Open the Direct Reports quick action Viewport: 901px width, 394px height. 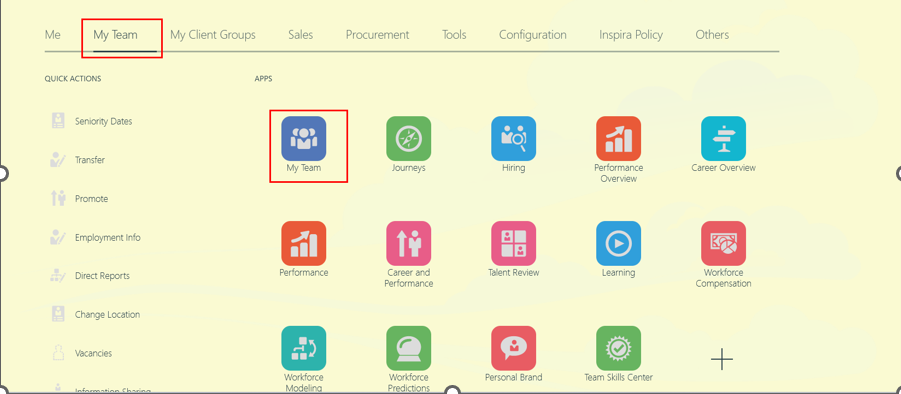(x=90, y=276)
